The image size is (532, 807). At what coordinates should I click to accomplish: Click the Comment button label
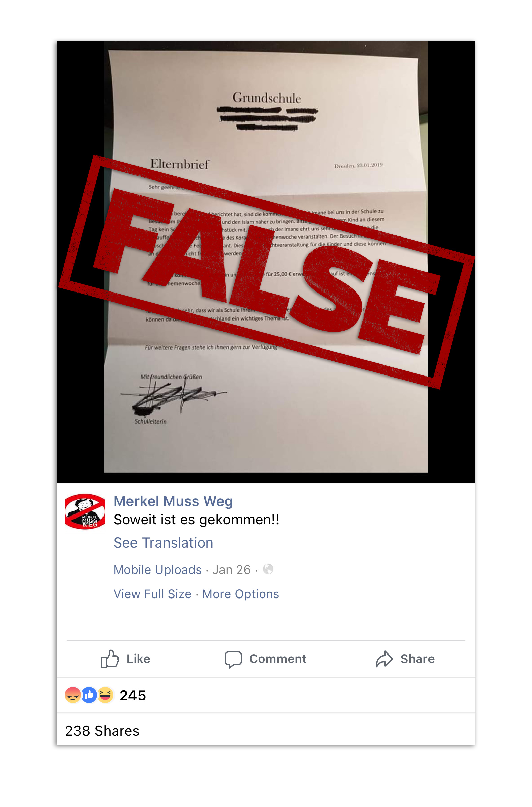point(278,659)
